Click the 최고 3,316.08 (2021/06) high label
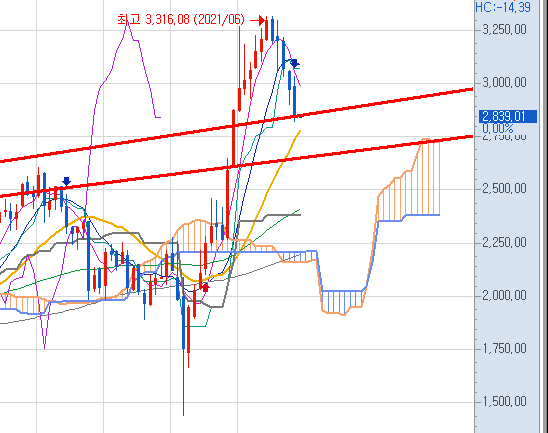Screen dimensions: 548x433 (x=181, y=20)
